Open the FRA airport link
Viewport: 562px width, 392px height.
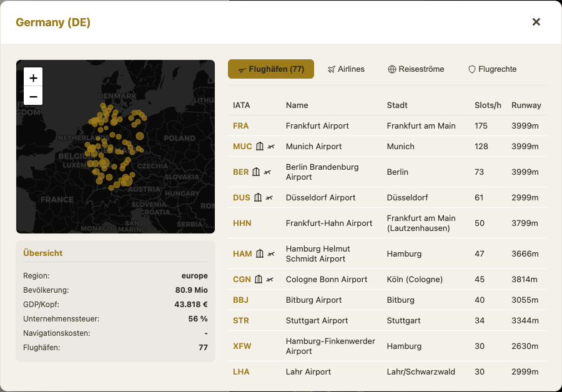tap(241, 125)
